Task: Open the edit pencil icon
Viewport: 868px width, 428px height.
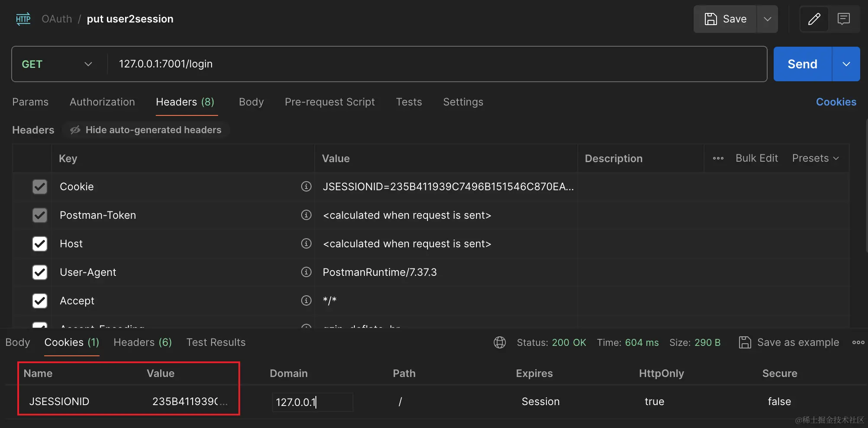Action: [814, 19]
